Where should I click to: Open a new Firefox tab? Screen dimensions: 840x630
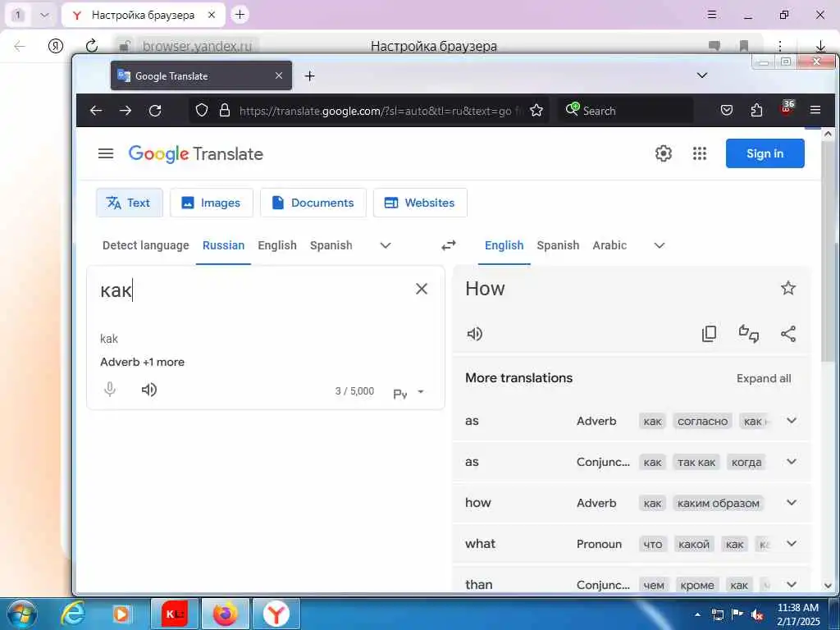[309, 76]
